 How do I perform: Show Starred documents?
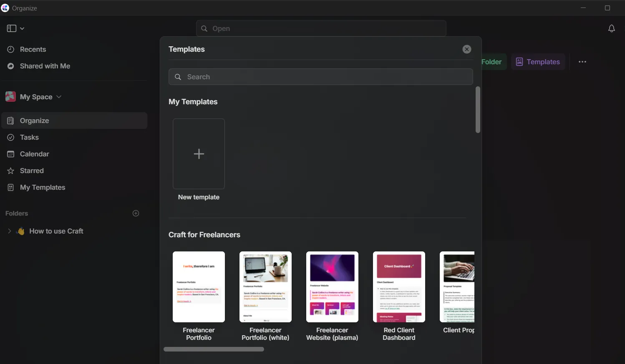tap(32, 171)
